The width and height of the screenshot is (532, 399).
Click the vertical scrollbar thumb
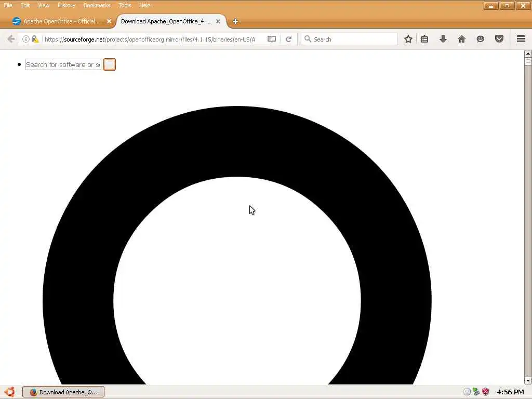click(x=528, y=61)
